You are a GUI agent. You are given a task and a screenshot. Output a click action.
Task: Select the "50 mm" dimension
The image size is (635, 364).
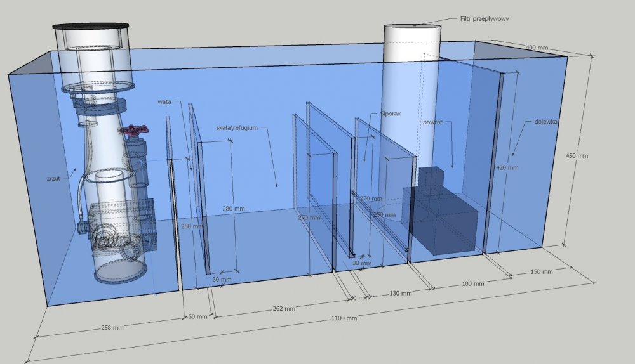197,316
